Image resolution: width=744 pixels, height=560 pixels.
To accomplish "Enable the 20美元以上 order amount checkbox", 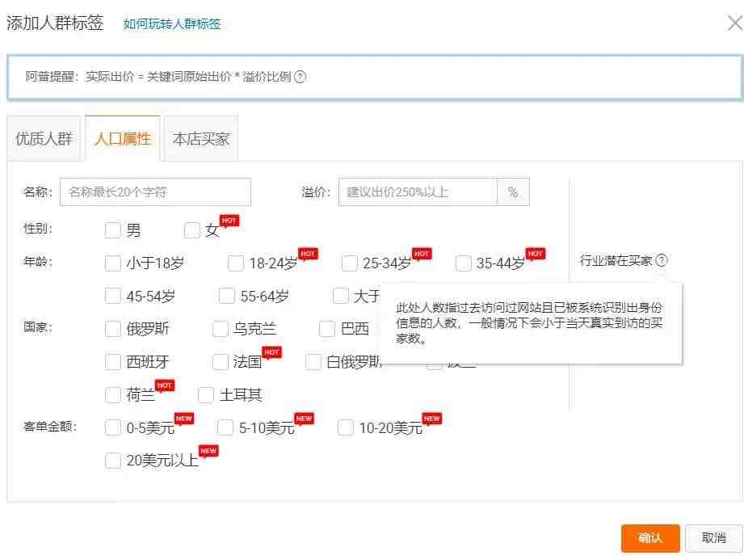I will click(x=113, y=461).
